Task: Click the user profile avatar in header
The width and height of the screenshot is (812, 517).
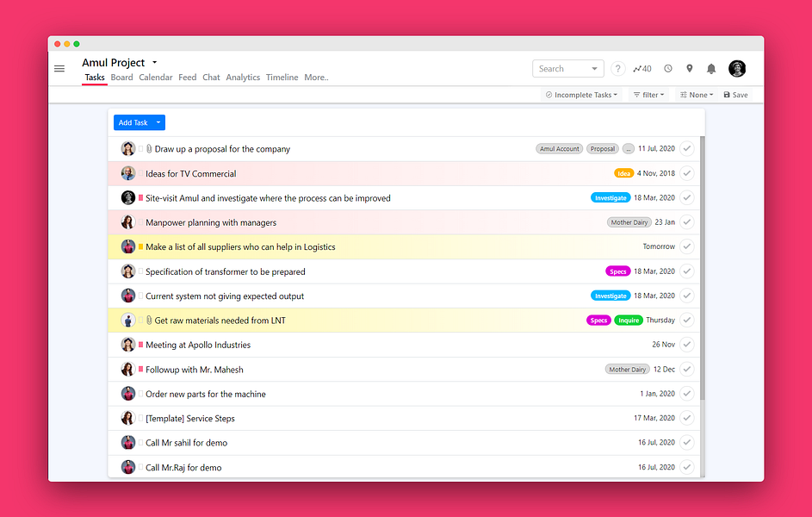Action: (737, 68)
